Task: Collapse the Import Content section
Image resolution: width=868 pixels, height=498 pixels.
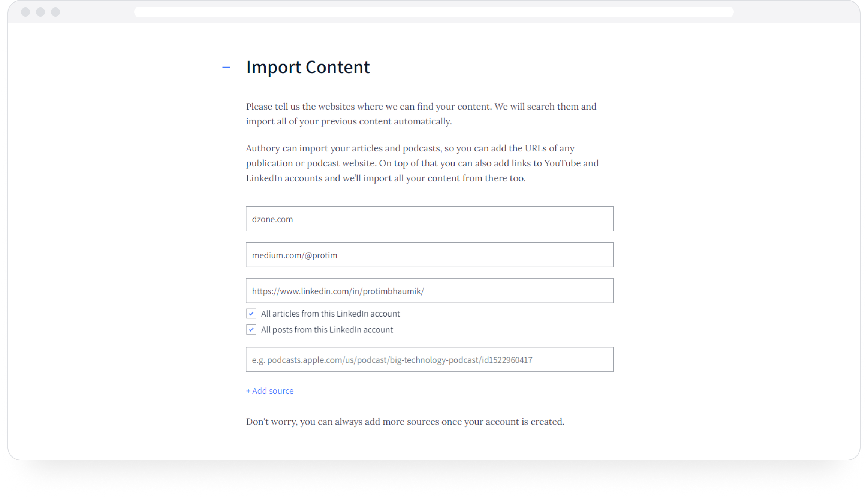Action: pos(226,67)
